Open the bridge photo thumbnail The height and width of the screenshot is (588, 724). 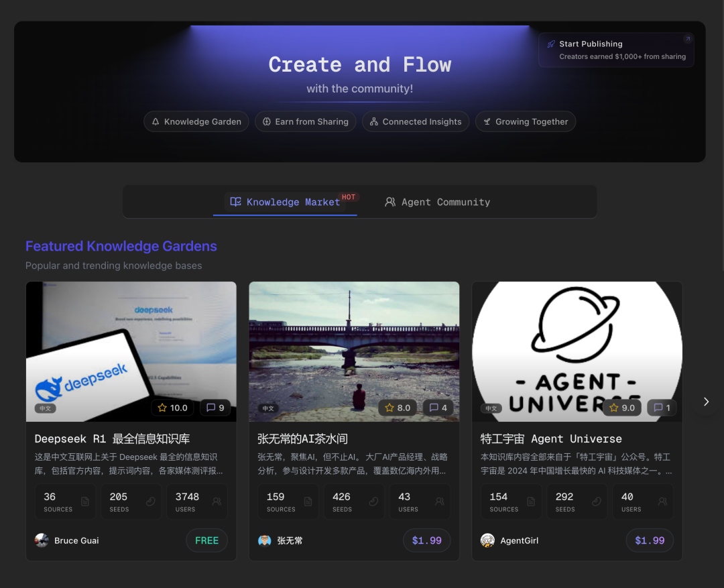354,351
